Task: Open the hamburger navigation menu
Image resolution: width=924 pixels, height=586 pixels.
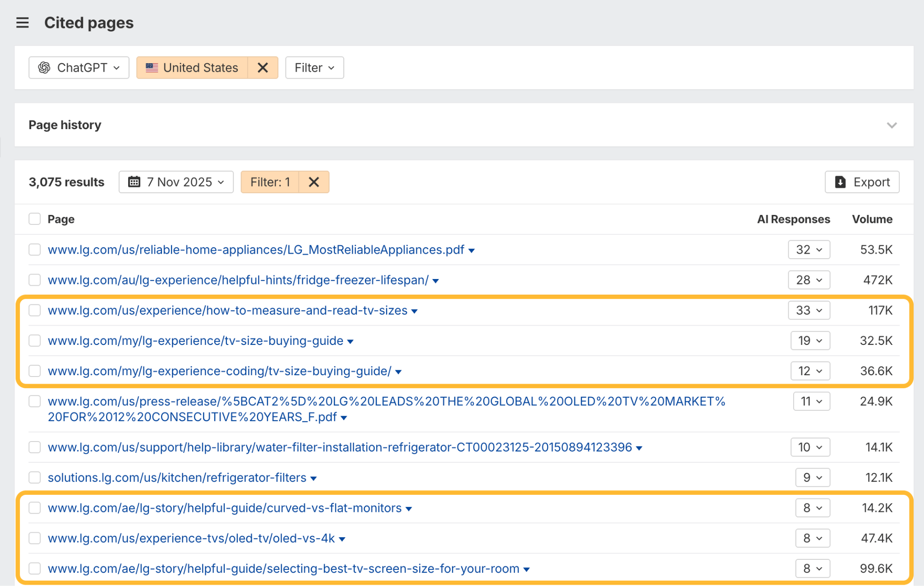Action: [22, 22]
